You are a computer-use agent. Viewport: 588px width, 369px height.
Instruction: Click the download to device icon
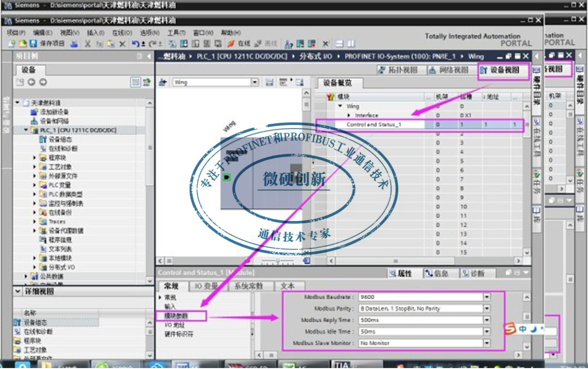(183, 44)
